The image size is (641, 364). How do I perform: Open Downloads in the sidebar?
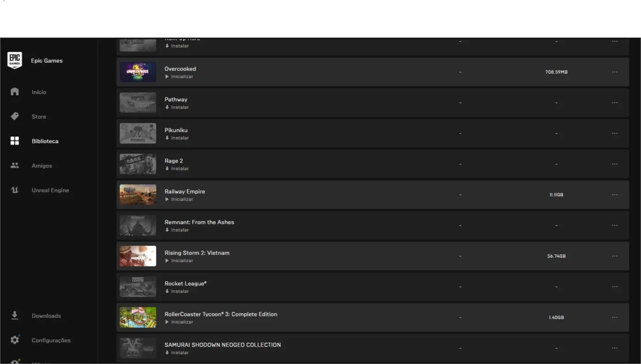(46, 316)
